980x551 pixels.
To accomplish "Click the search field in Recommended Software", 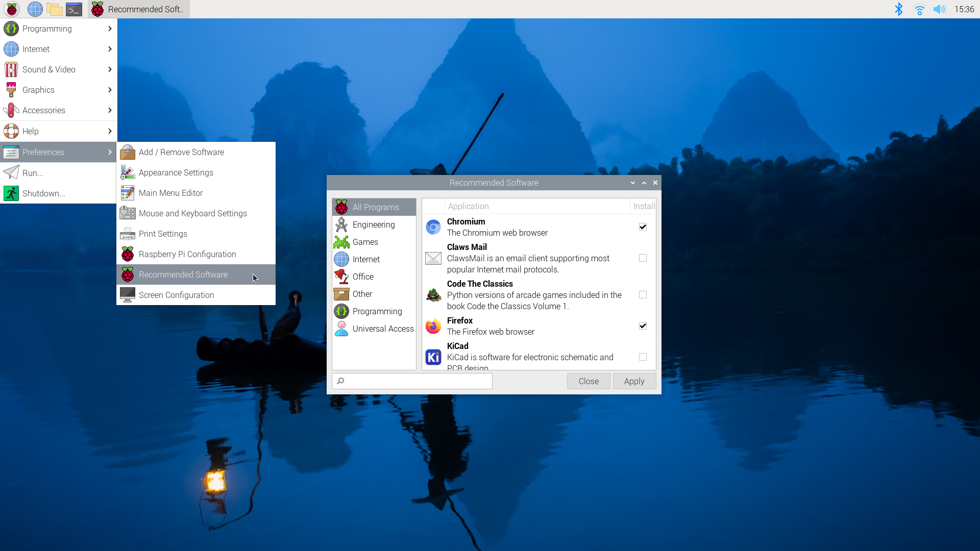I will 416,381.
